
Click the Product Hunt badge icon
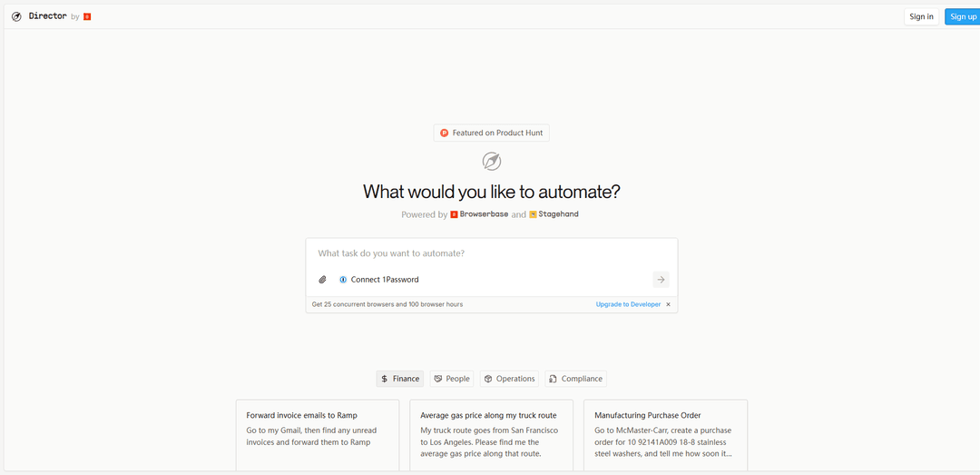tap(445, 133)
